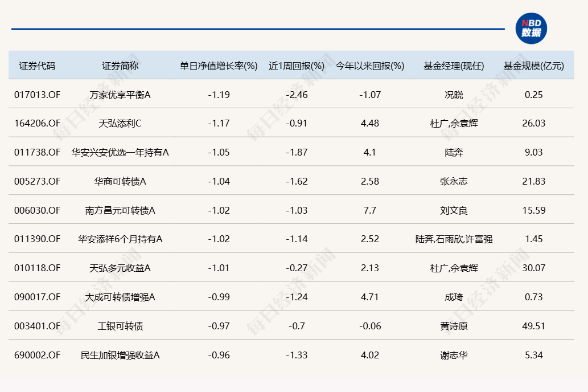Click the fund size value 26.03
The width and height of the screenshot is (588, 392).
[533, 123]
